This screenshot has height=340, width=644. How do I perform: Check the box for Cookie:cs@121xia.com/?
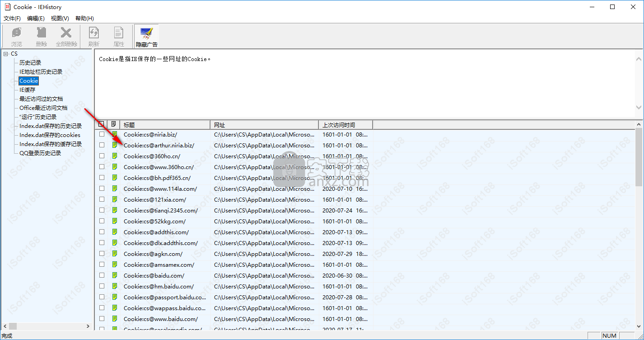(x=102, y=199)
